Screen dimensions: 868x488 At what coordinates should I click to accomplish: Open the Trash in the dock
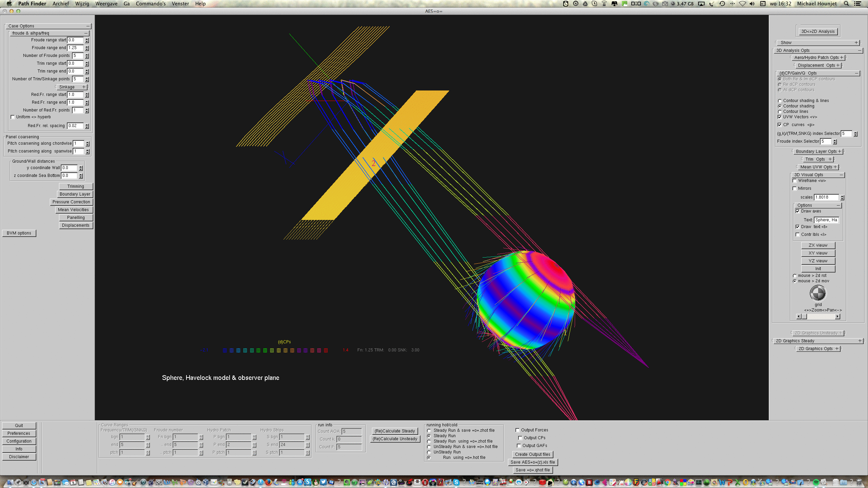click(859, 482)
